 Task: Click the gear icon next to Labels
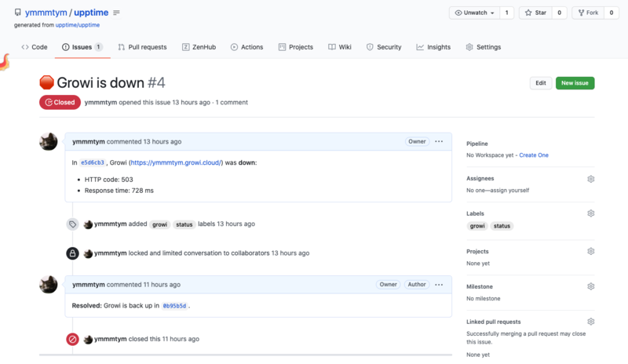coord(591,213)
